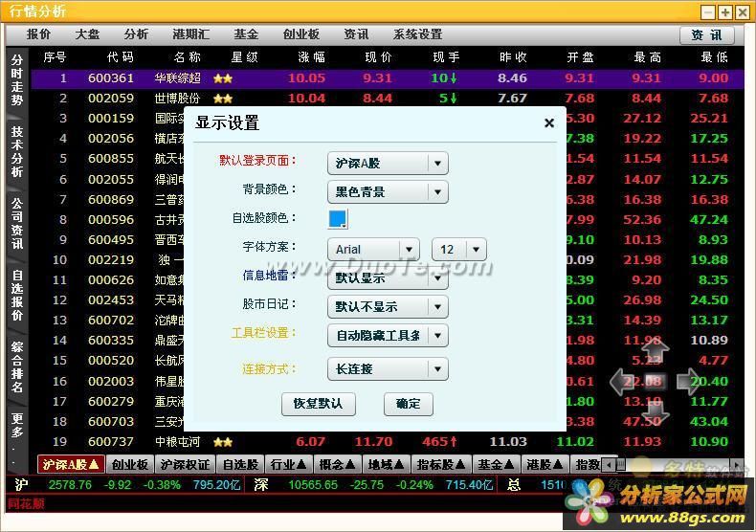Viewport: 756px width, 532px height.
Task: Click the 恢复默认 button
Action: (319, 404)
